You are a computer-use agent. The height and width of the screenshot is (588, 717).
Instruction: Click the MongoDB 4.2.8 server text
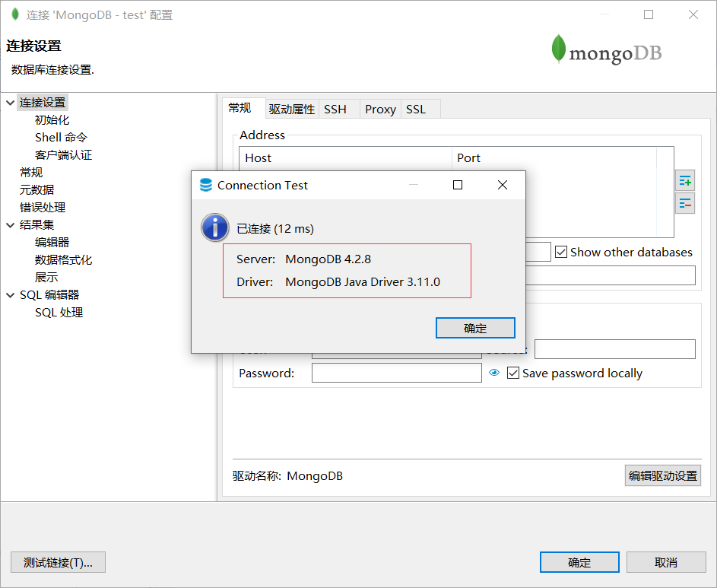tap(328, 259)
